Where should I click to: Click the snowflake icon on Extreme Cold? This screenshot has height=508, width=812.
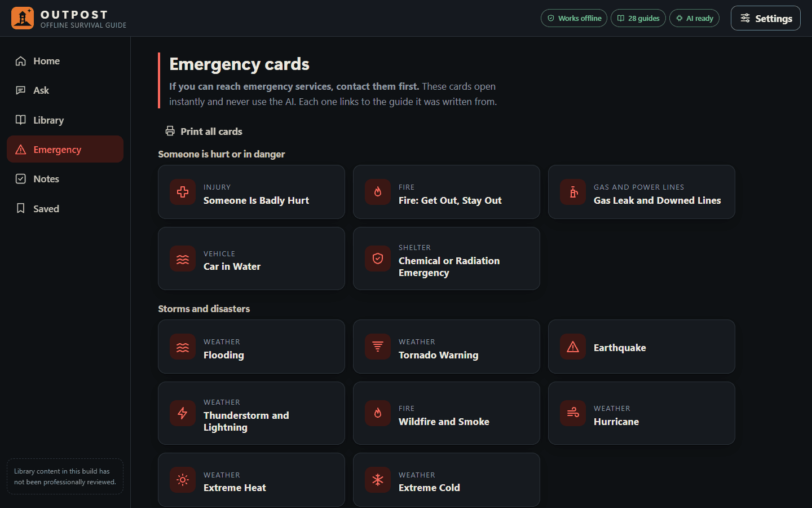[378, 480]
